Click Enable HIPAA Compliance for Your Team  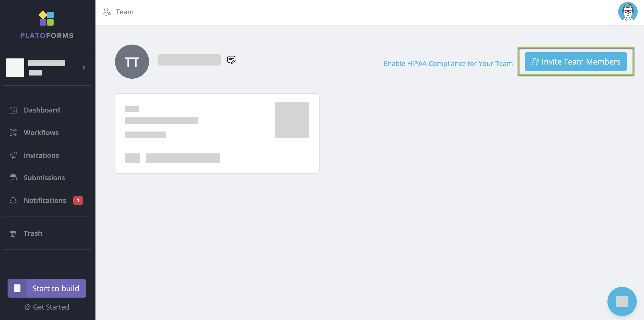[448, 63]
